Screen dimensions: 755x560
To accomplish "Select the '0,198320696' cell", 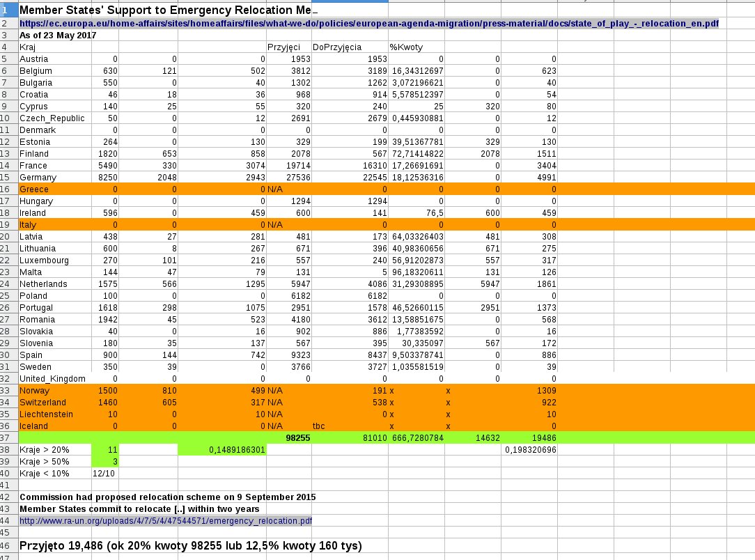I will tap(529, 450).
